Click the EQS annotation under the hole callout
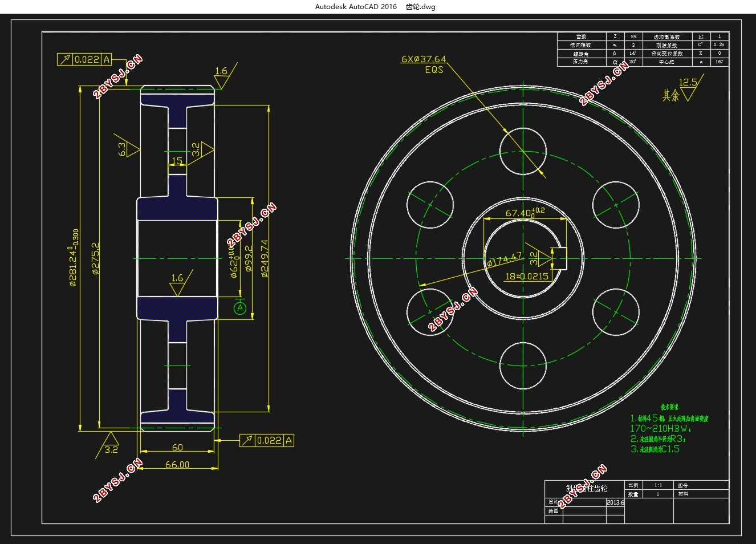This screenshot has width=756, height=544. [x=434, y=70]
